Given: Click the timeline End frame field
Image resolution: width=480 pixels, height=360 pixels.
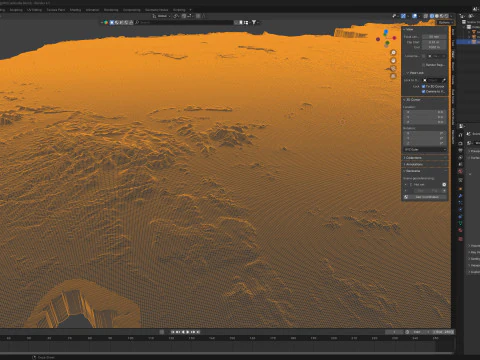Looking at the screenshot, I should click(x=442, y=332).
